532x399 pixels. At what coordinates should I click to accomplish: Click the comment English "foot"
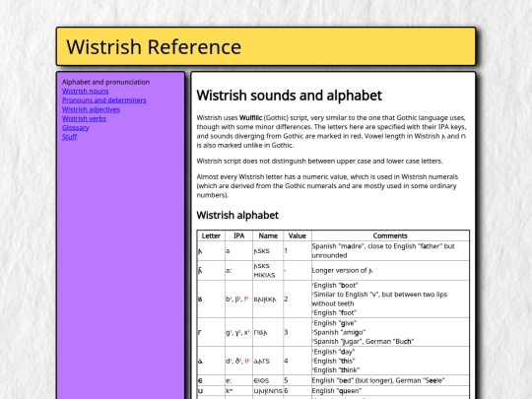pyautogui.click(x=335, y=313)
